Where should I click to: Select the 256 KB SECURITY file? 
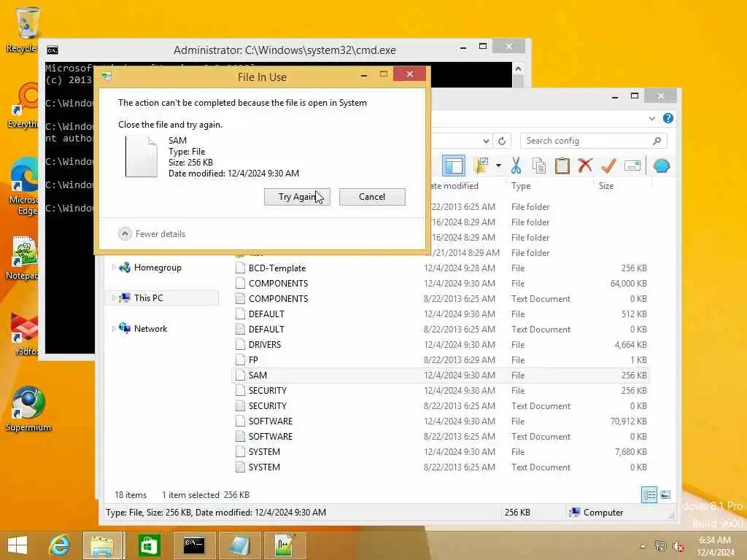441,391
